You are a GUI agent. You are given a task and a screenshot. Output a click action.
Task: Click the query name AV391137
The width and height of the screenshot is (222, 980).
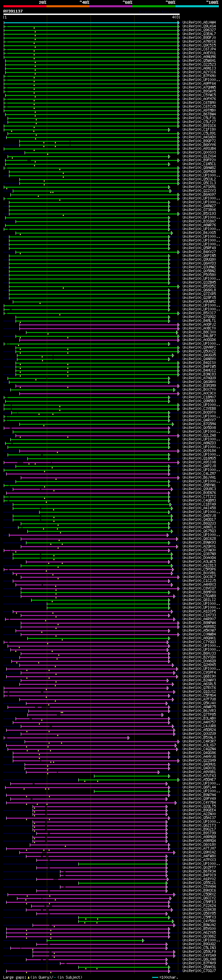(x=13, y=11)
